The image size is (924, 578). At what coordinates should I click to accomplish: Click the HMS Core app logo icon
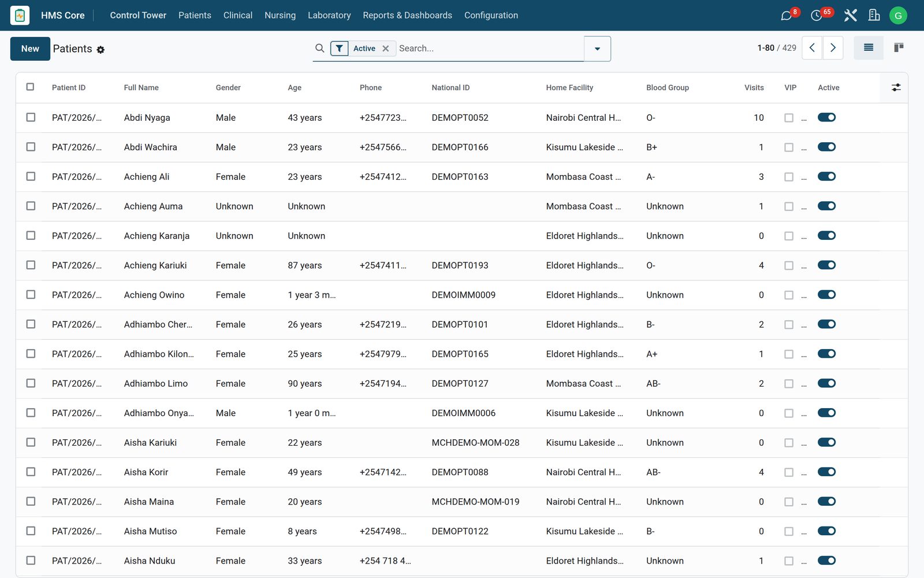(x=20, y=16)
